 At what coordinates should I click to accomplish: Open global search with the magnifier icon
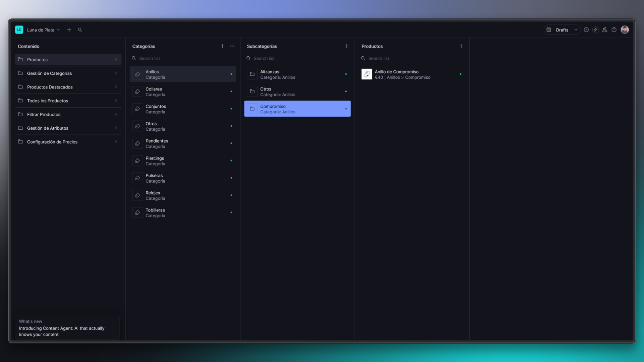tap(80, 30)
